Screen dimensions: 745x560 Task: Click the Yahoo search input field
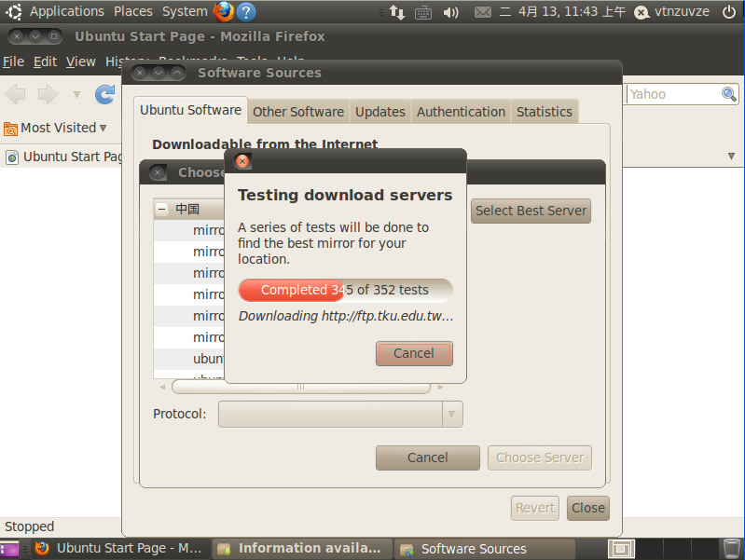pos(674,94)
